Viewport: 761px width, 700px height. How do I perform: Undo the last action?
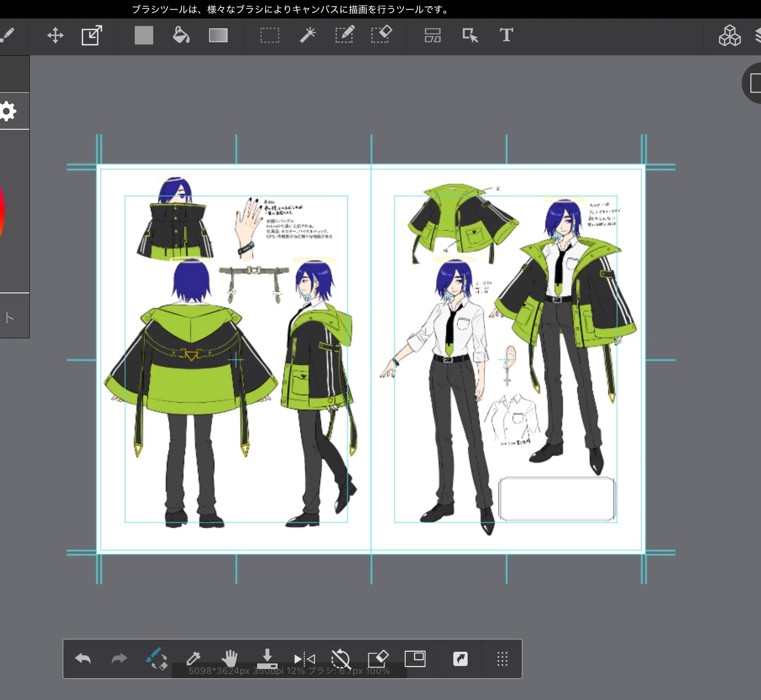pos(83,659)
